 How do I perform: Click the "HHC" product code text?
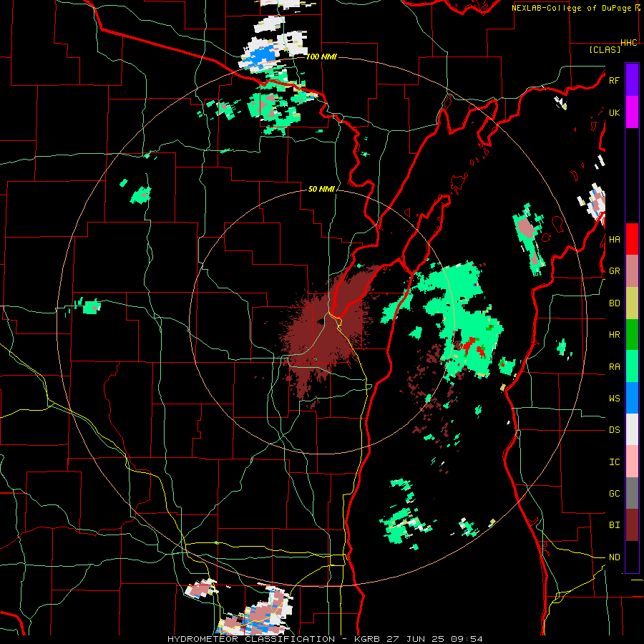coord(629,43)
